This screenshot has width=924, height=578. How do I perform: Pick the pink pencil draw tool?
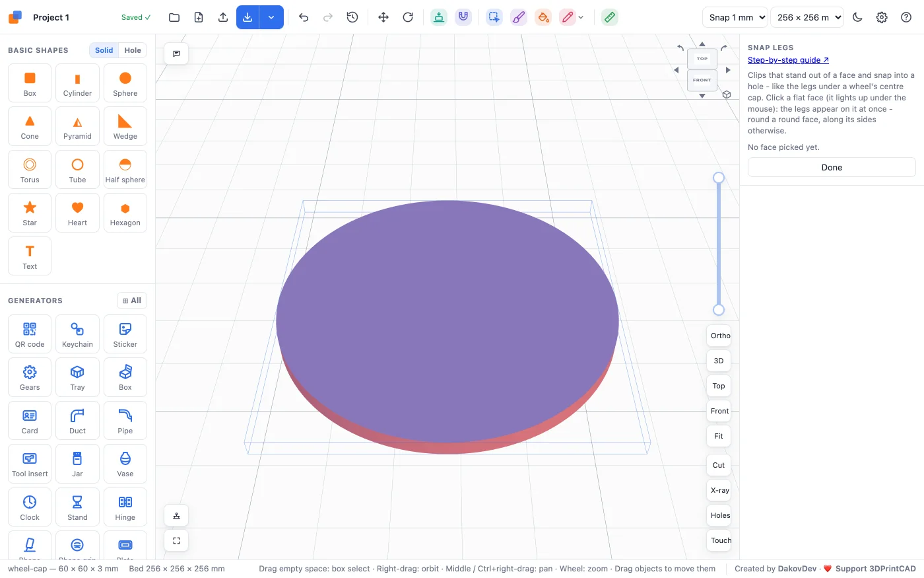568,17
